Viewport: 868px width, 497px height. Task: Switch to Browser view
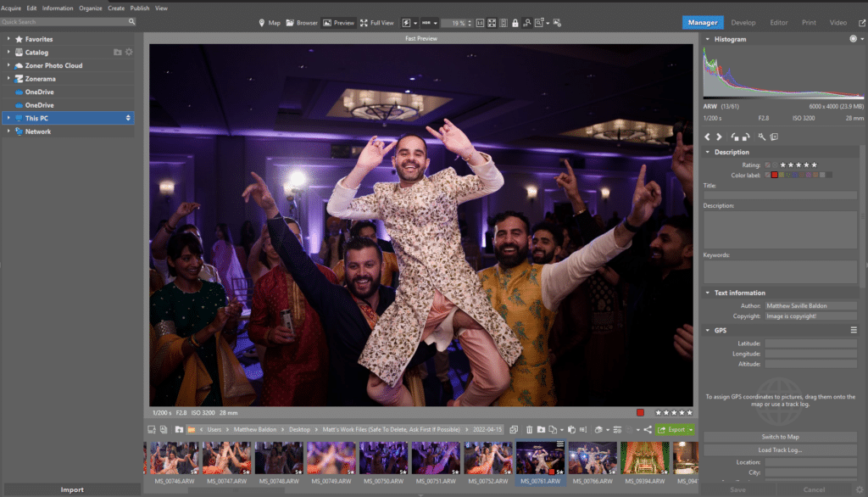(302, 23)
